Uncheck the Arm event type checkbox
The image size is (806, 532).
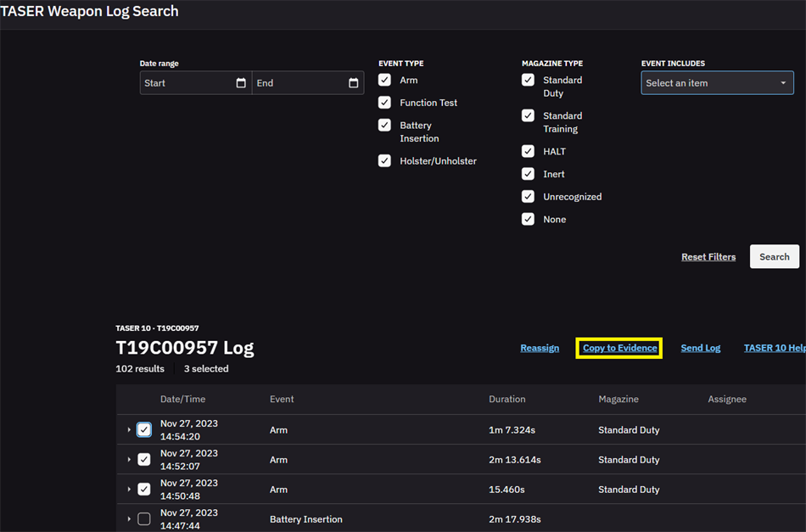(384, 80)
